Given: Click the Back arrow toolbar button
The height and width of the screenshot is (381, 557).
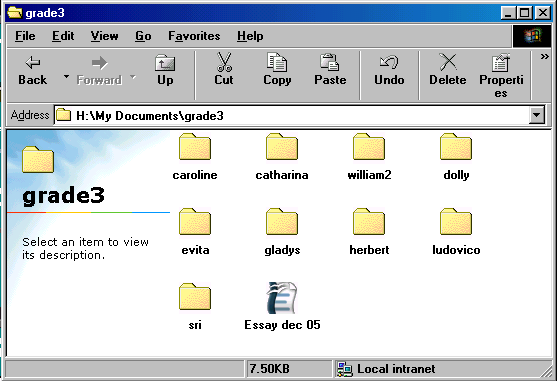Looking at the screenshot, I should coord(33,71).
